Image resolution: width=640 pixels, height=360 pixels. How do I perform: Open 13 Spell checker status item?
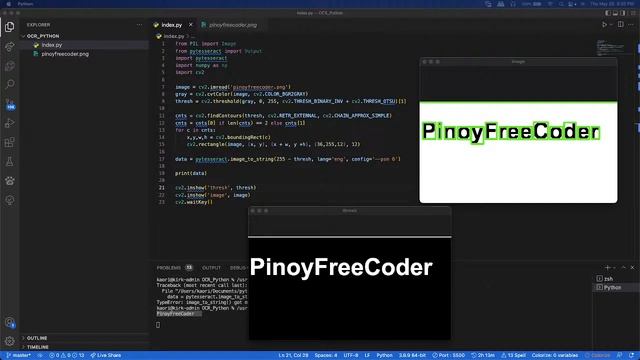pos(513,356)
